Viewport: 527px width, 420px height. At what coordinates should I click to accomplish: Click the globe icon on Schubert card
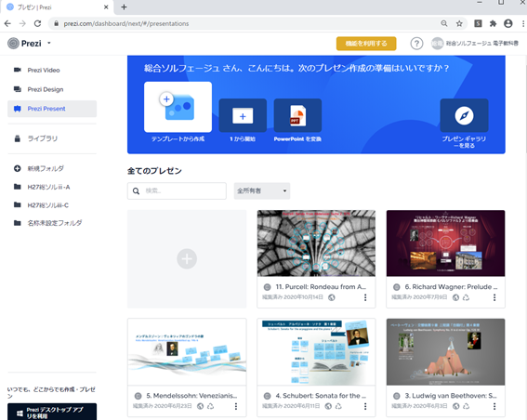pos(328,406)
